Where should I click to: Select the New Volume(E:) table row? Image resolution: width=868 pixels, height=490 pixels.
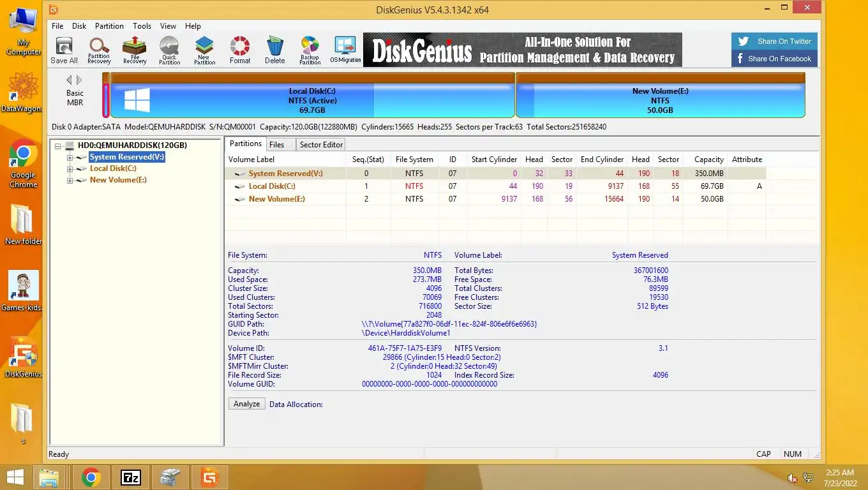(x=495, y=199)
